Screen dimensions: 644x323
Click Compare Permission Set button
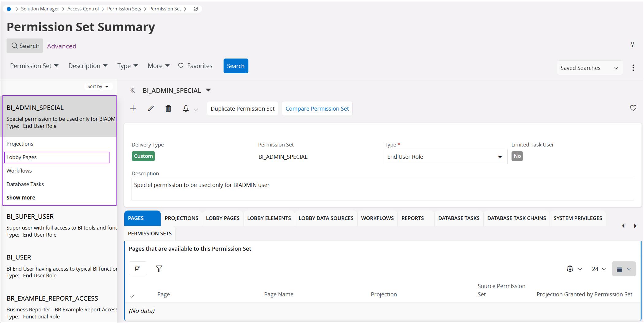[x=317, y=108]
